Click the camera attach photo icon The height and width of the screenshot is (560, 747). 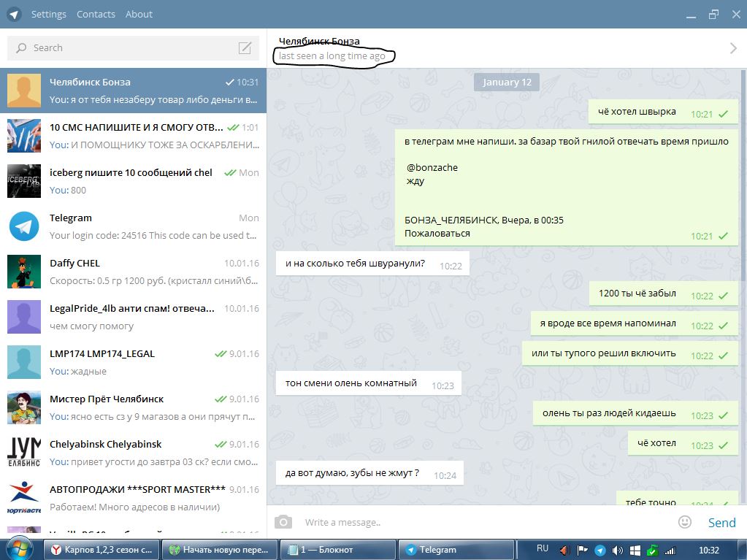click(x=283, y=522)
